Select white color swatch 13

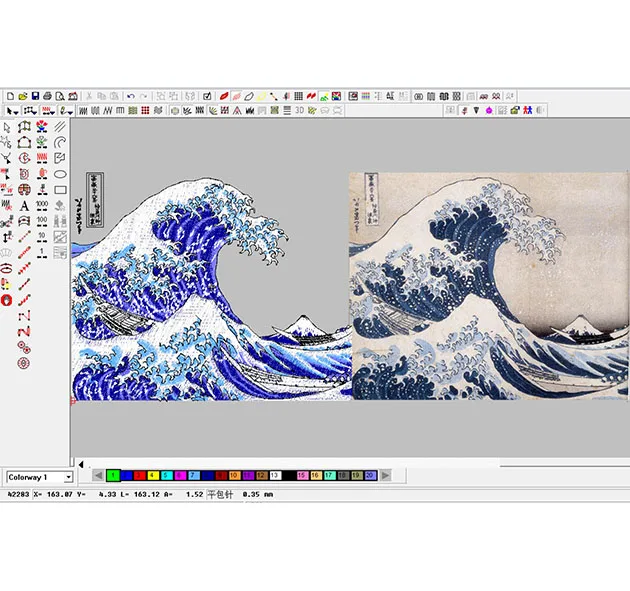click(275, 476)
